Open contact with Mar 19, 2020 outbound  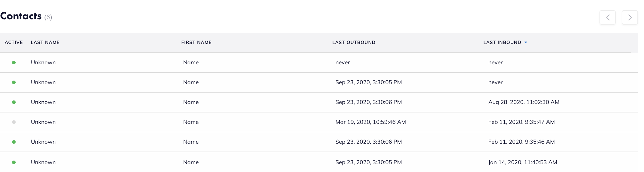[x=43, y=122]
